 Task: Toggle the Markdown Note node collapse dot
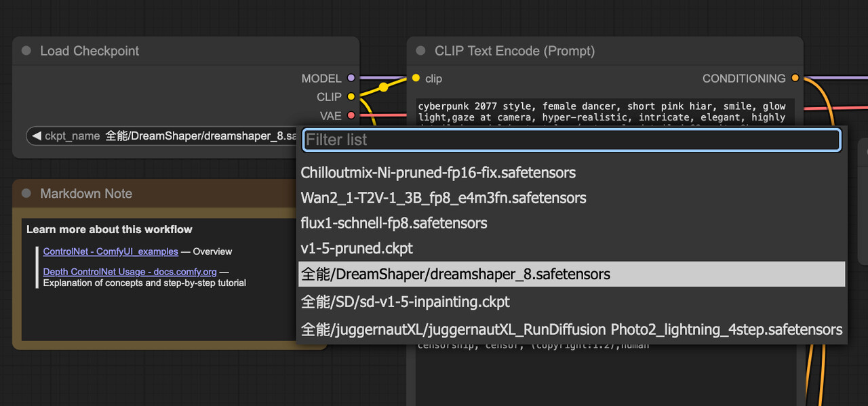pyautogui.click(x=26, y=194)
